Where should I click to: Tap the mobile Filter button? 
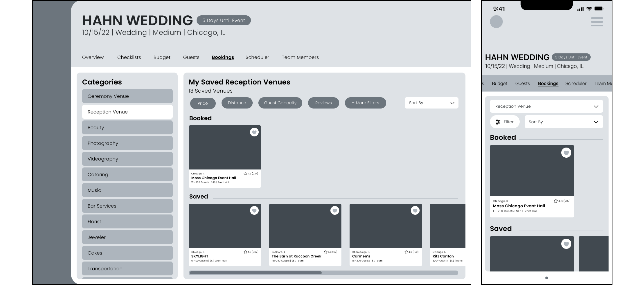pos(504,122)
